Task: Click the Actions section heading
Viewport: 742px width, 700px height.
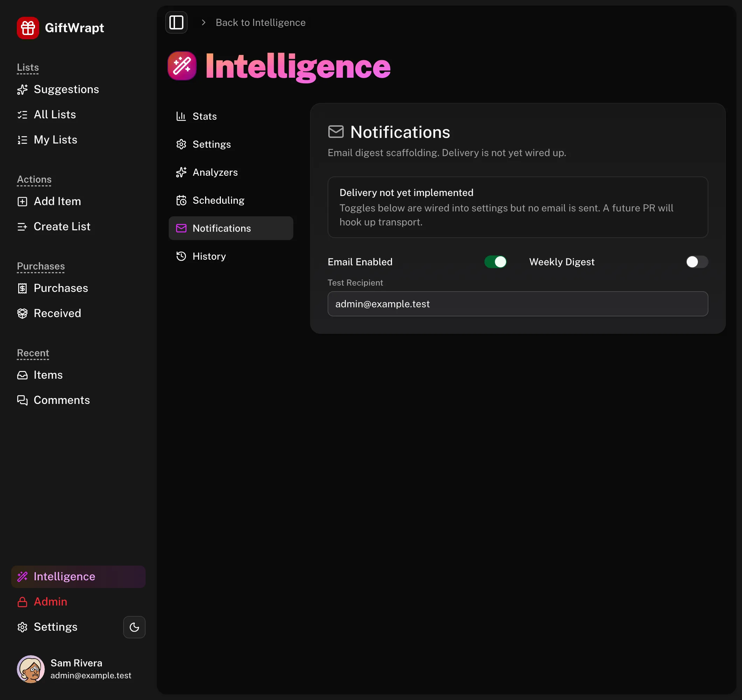Action: (34, 180)
